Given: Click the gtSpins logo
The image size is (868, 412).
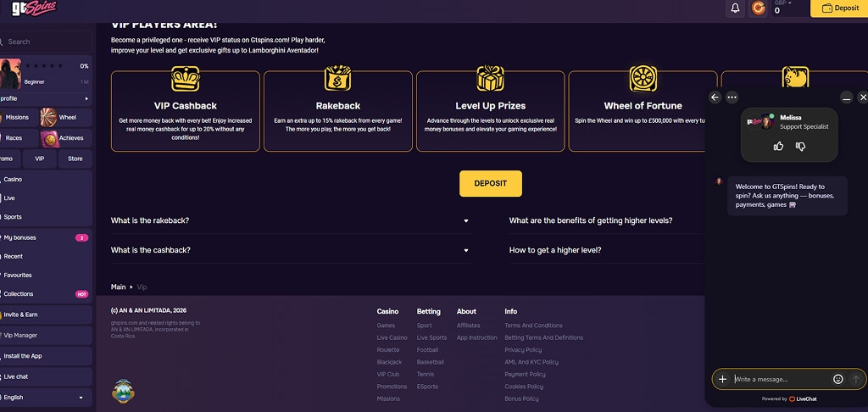Looking at the screenshot, I should pos(34,8).
